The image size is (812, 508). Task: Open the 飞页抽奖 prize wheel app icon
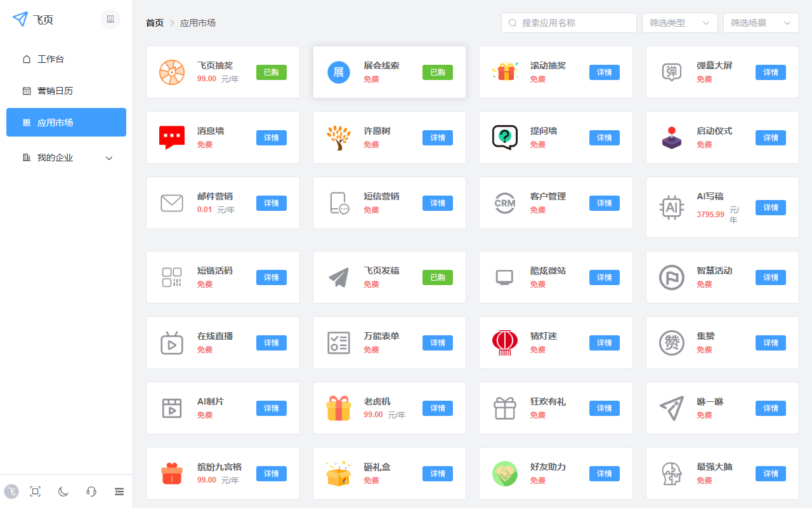click(x=171, y=72)
